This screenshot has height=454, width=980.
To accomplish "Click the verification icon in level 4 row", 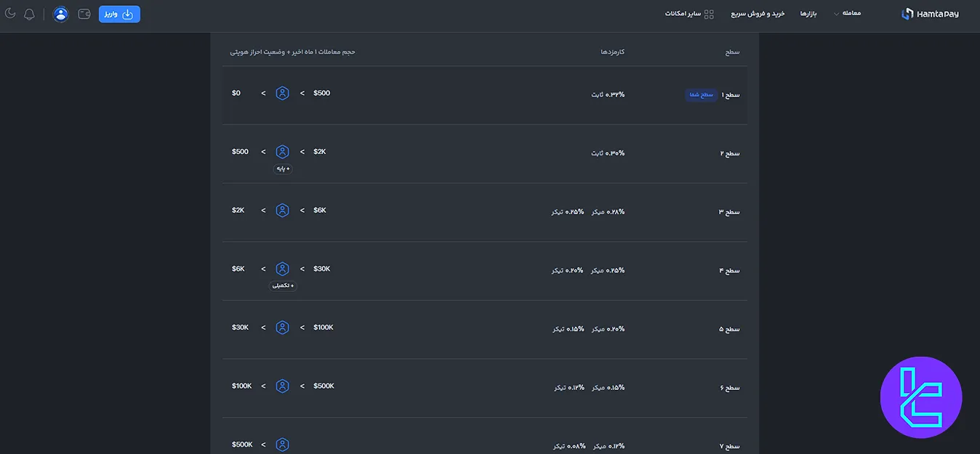I will (x=282, y=269).
